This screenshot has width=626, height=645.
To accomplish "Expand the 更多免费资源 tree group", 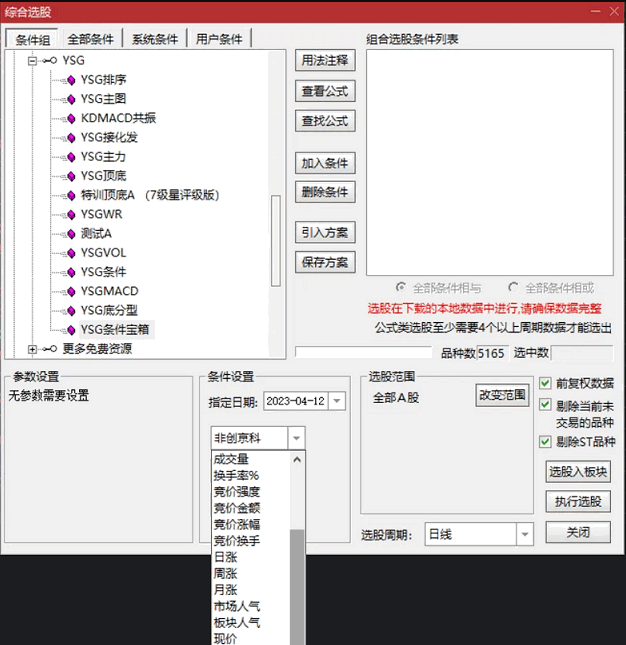I will (x=32, y=349).
